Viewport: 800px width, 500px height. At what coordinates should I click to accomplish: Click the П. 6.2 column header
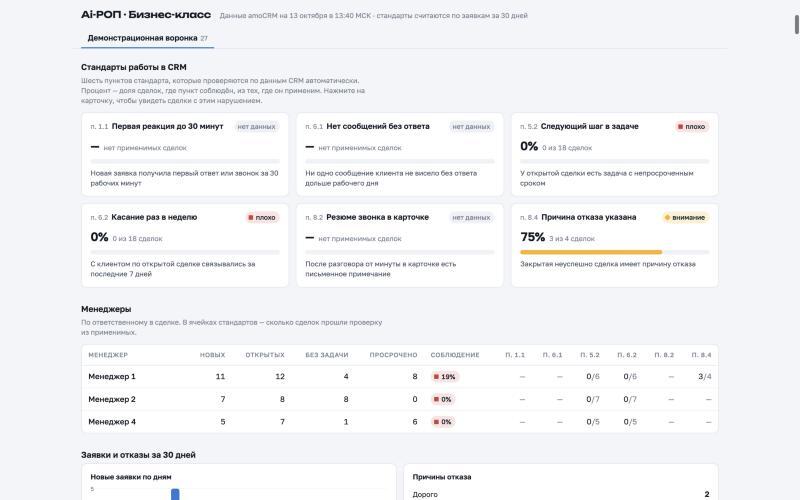pos(627,355)
